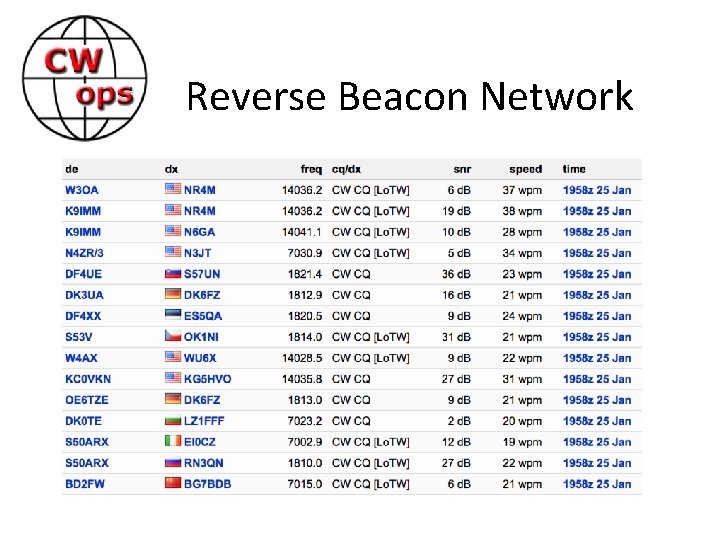Viewport: 720px width, 540px height.
Task: Select the 36 dB snr value
Action: click(x=456, y=274)
